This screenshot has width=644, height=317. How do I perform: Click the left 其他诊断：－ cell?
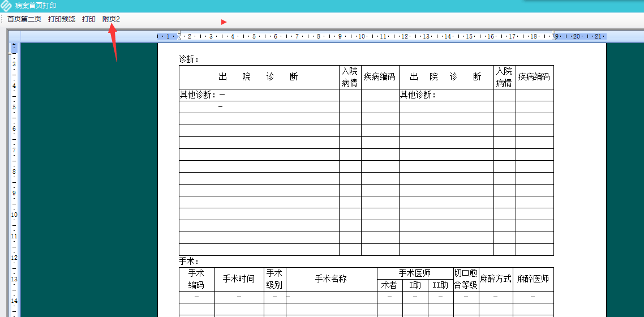(x=259, y=95)
